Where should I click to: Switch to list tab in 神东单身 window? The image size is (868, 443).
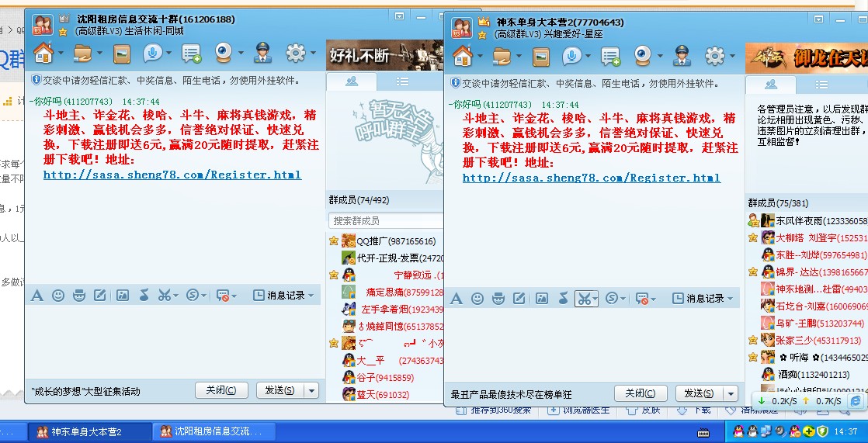821,85
